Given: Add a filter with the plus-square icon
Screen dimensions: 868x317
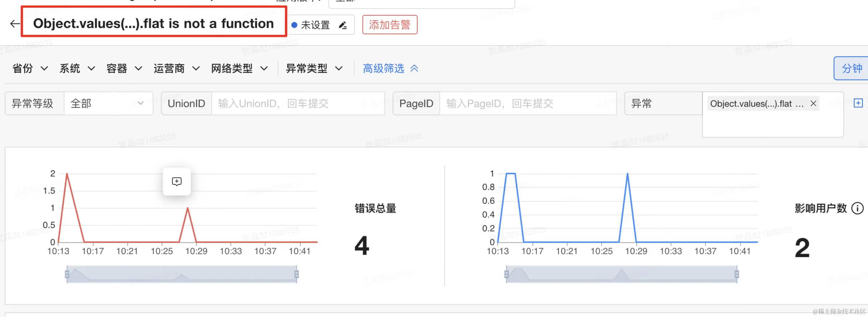Looking at the screenshot, I should (858, 103).
